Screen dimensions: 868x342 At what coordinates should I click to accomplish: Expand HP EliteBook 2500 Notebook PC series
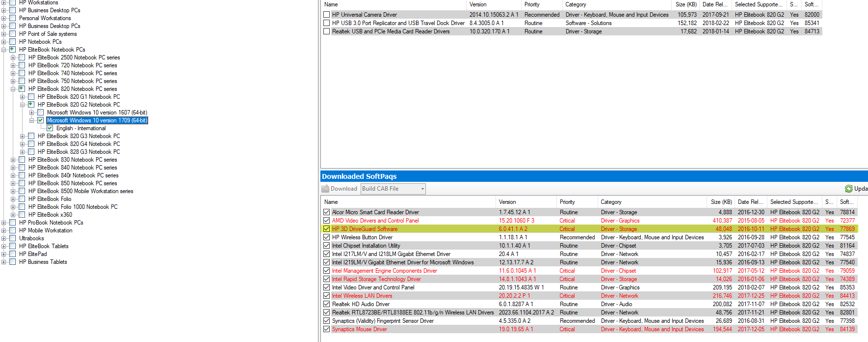coord(13,57)
